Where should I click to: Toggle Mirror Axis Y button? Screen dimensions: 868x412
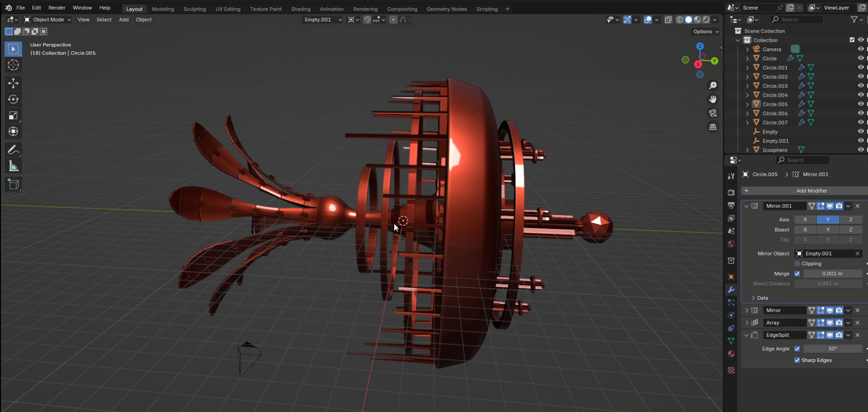coord(828,219)
